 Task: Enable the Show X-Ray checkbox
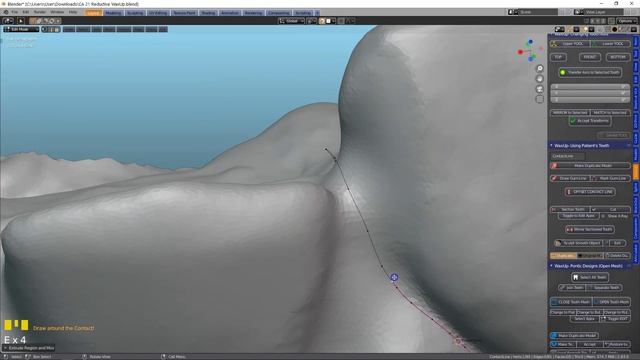[x=603, y=216]
